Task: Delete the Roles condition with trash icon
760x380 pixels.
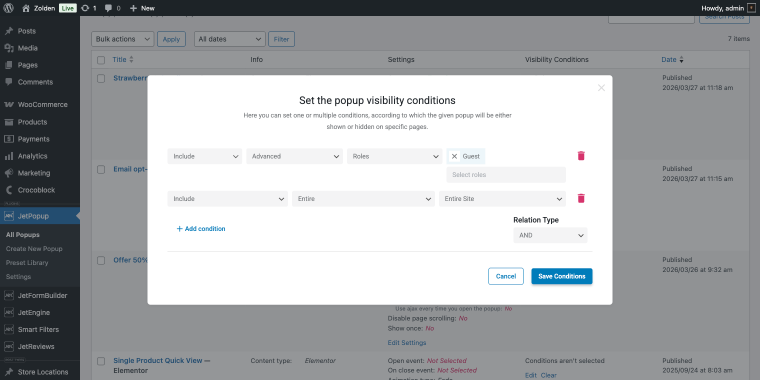Action: (x=581, y=156)
